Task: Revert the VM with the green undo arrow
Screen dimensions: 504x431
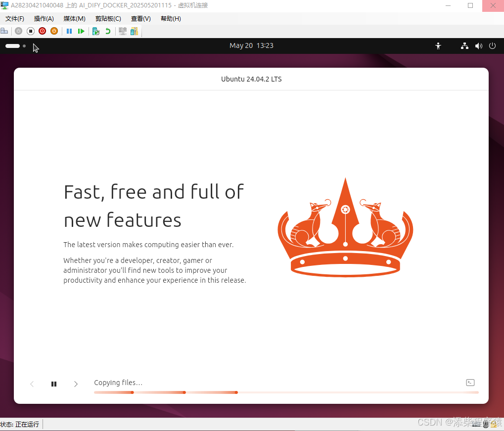Action: [x=108, y=31]
